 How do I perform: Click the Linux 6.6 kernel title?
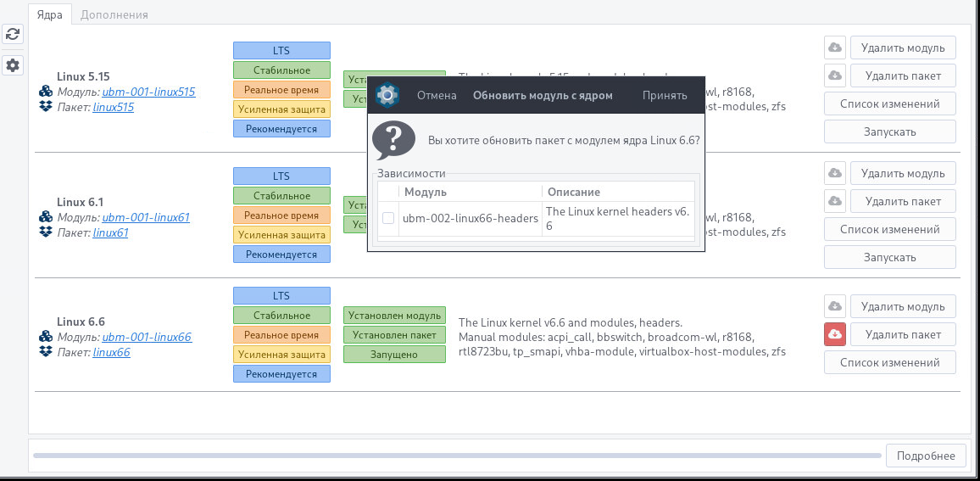81,322
